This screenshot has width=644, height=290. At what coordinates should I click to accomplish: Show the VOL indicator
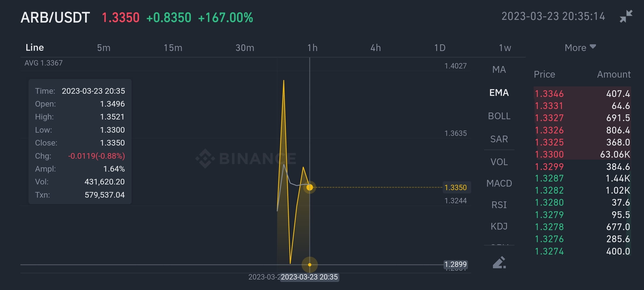(x=499, y=162)
